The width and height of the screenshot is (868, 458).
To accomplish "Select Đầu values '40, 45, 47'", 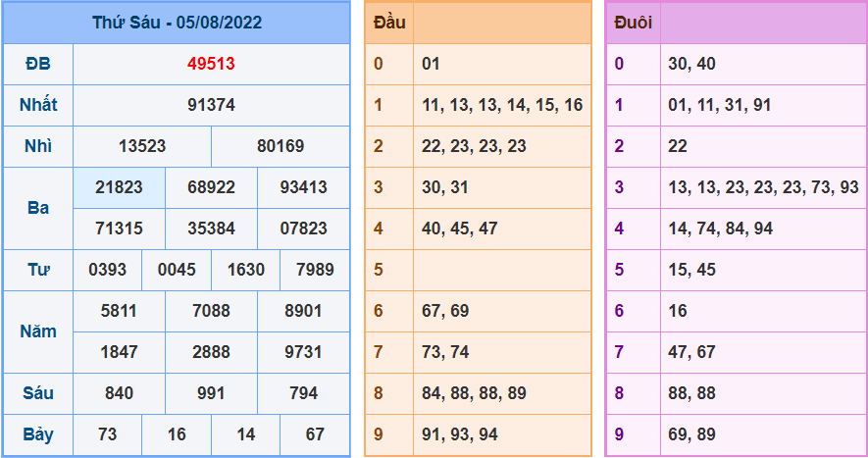I will [x=459, y=229].
